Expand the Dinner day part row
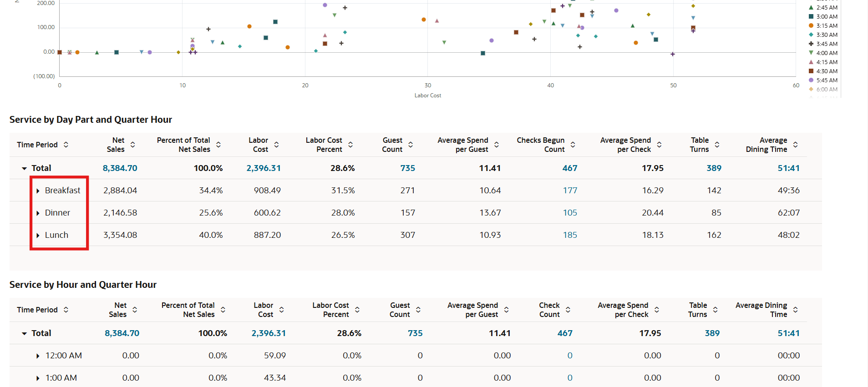 click(38, 213)
